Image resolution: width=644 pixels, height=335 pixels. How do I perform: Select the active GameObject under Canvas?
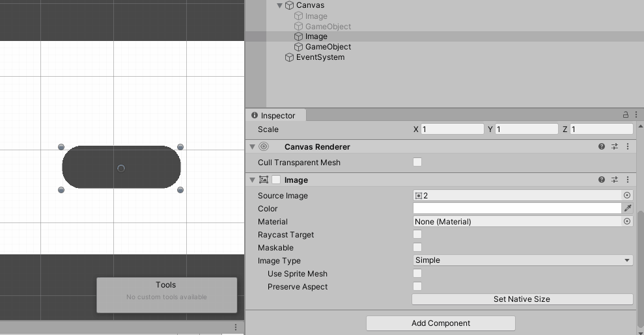click(328, 47)
